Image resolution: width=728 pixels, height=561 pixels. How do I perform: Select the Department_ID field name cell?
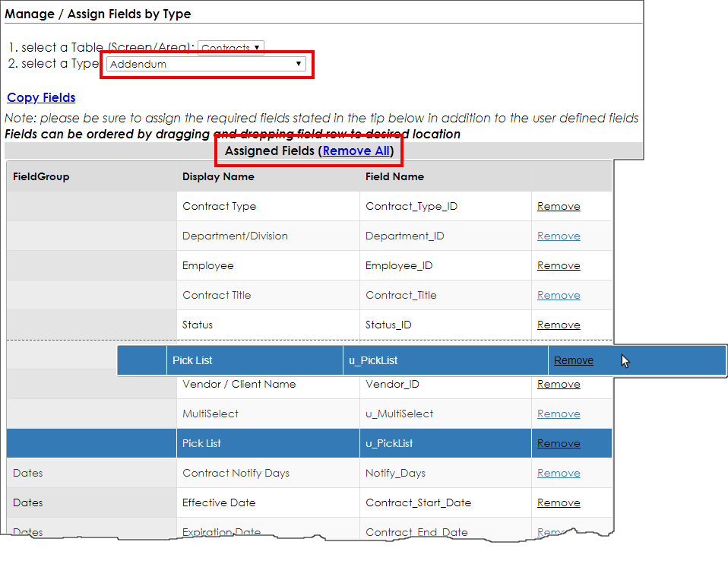coord(445,236)
